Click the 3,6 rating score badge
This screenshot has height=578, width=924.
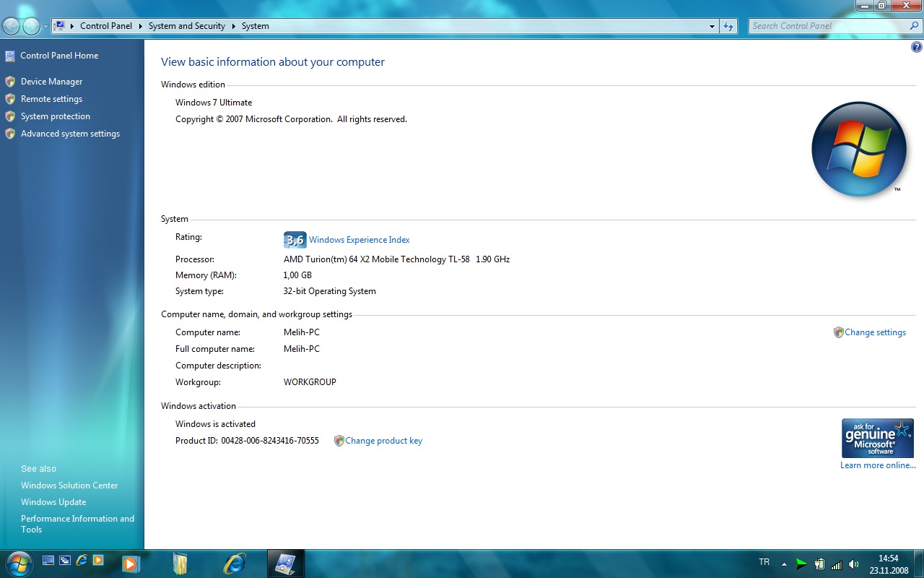tap(295, 240)
